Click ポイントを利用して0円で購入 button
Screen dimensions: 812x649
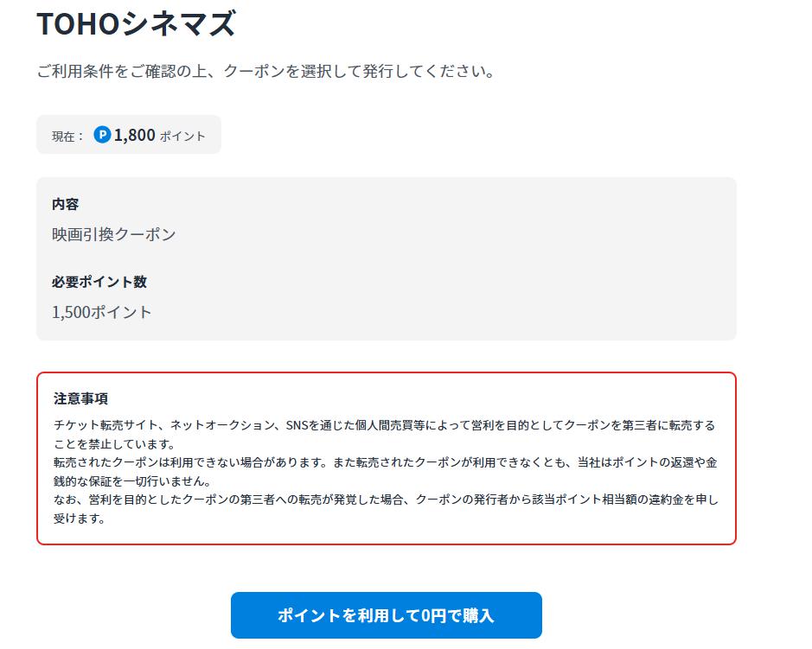[x=387, y=615]
